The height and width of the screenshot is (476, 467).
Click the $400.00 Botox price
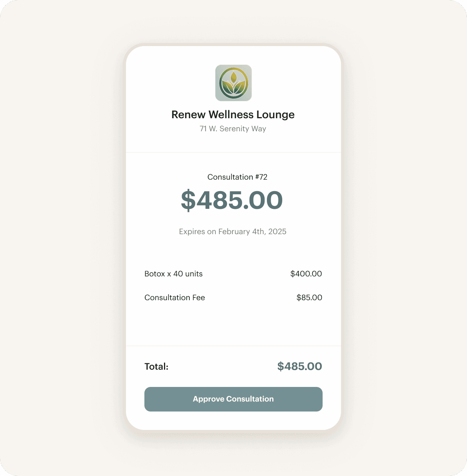coord(306,274)
